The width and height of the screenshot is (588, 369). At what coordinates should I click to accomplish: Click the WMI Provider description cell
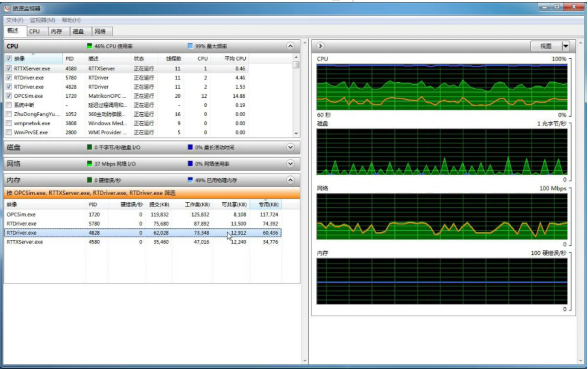pos(107,132)
